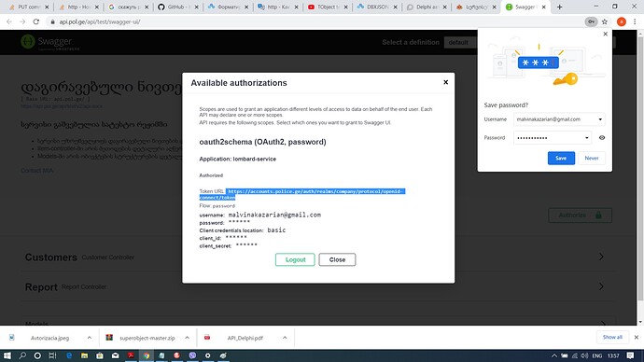Open Windows Start menu
Image resolution: width=644 pixels, height=362 pixels.
point(7,355)
